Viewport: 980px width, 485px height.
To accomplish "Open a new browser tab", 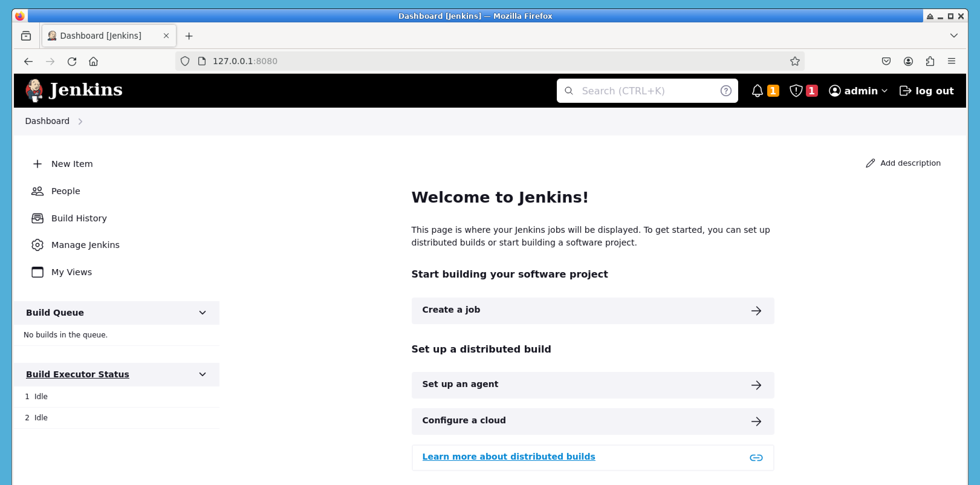I will 189,36.
